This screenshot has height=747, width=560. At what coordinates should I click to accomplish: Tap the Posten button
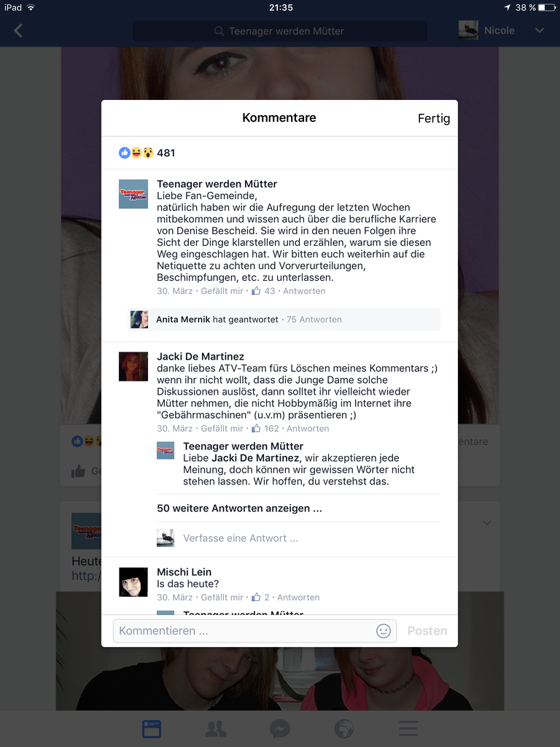click(427, 631)
